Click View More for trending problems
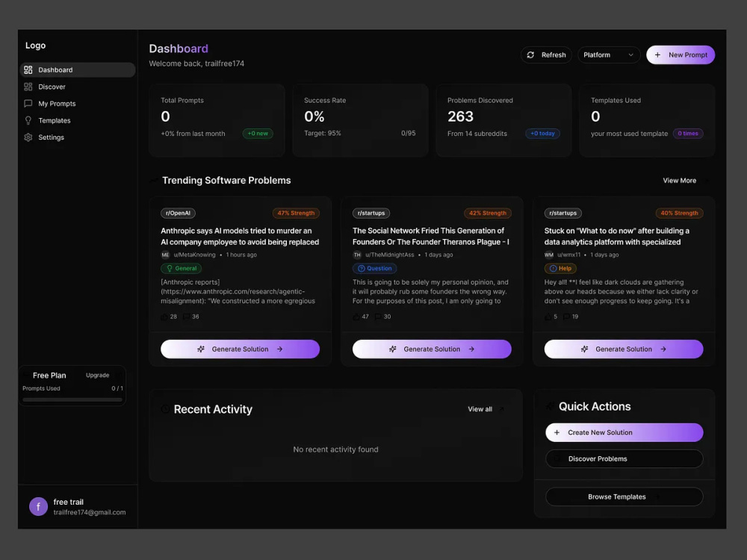This screenshot has width=747, height=560. [679, 181]
